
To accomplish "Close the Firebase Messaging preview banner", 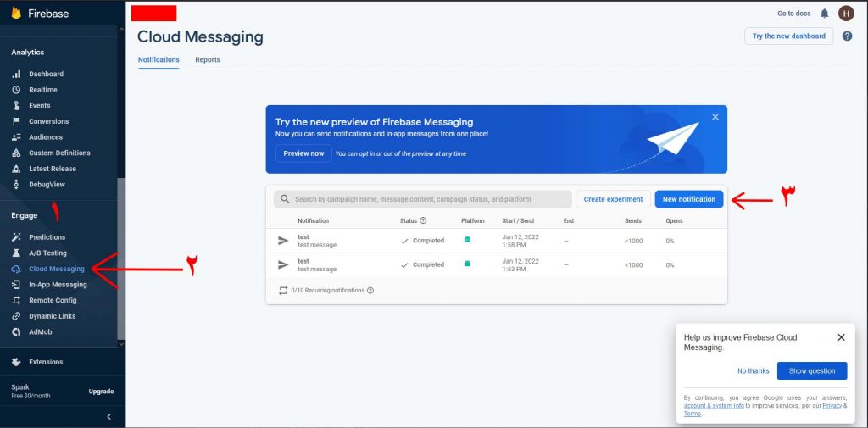I will click(x=715, y=117).
